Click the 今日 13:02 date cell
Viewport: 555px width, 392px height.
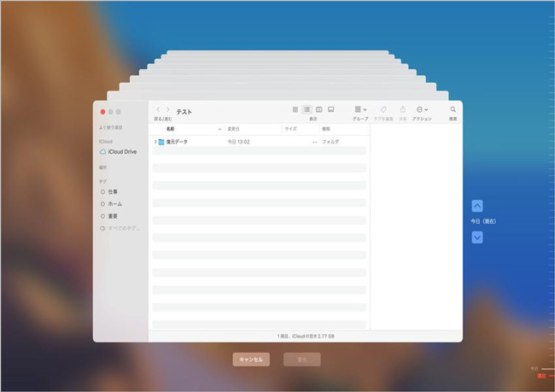pyautogui.click(x=238, y=142)
